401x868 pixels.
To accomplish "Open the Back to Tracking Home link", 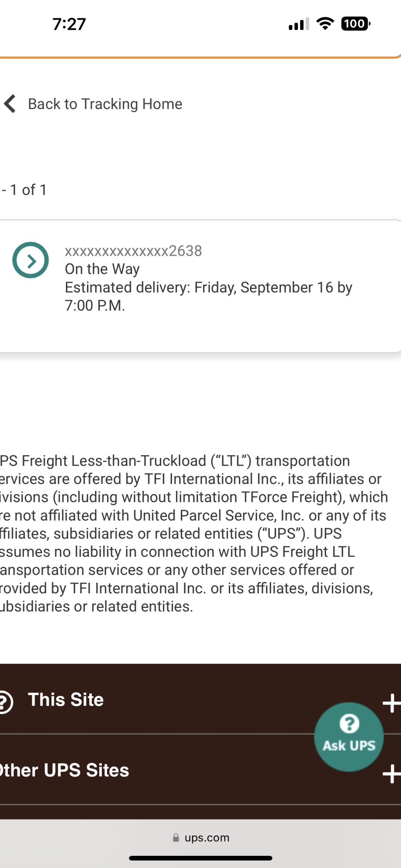I will pyautogui.click(x=105, y=104).
